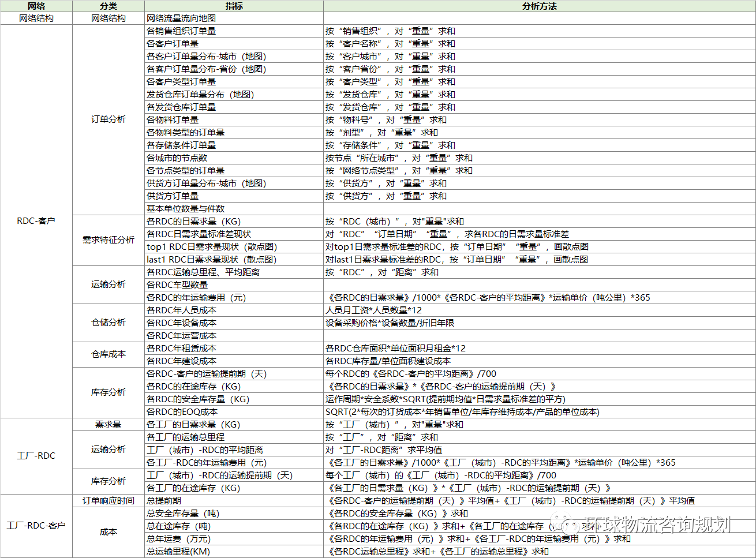Select the 各RDC年建设成本 cell

coord(234,361)
